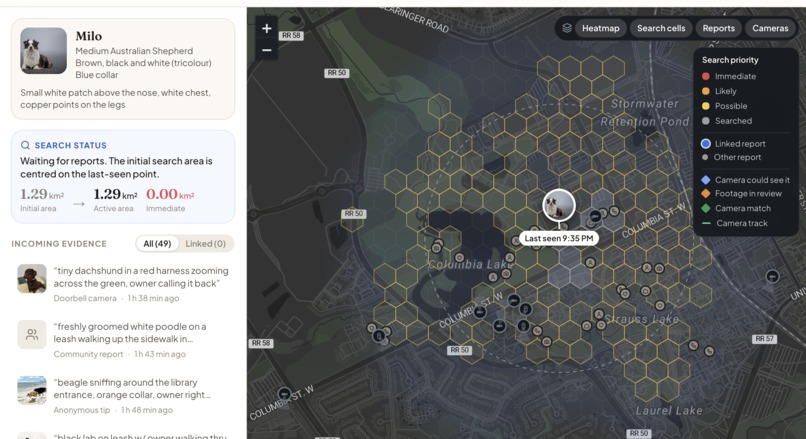Click the Likely orange legend swatch
This screenshot has height=439, width=806.
point(706,91)
